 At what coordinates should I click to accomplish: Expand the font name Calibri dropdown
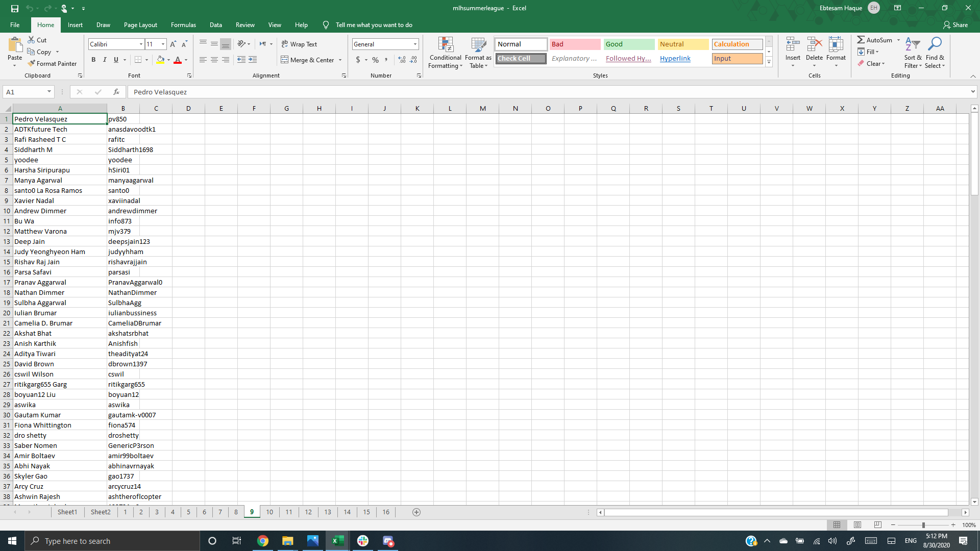pyautogui.click(x=141, y=44)
